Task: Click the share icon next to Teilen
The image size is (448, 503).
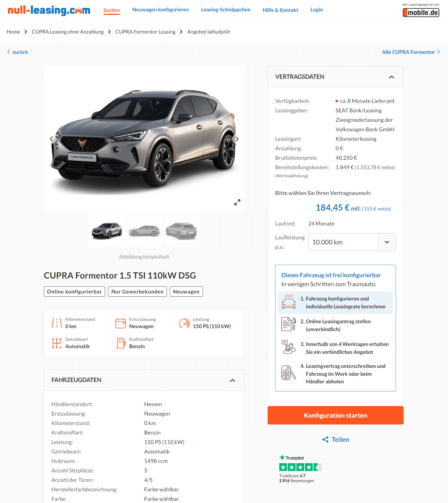Action: click(x=325, y=440)
